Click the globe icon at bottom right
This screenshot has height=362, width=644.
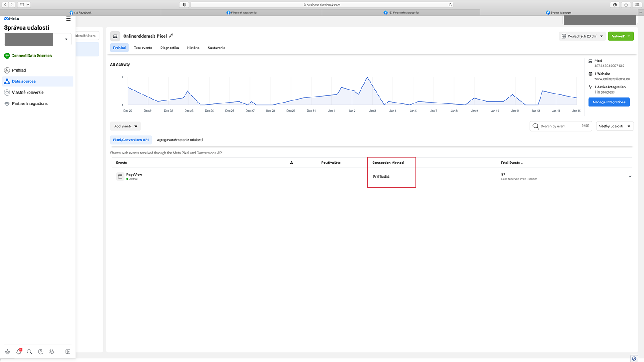634,359
